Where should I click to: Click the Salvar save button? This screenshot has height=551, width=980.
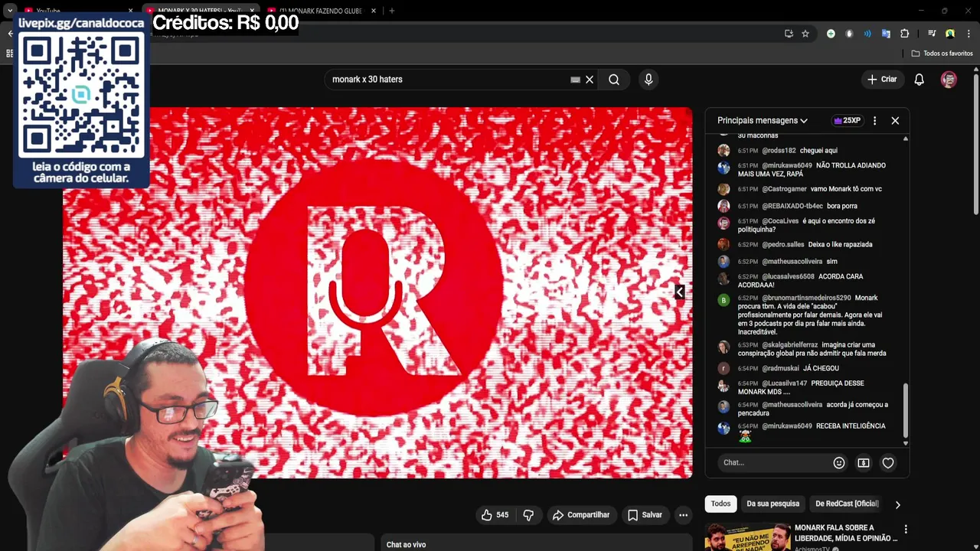(x=645, y=515)
